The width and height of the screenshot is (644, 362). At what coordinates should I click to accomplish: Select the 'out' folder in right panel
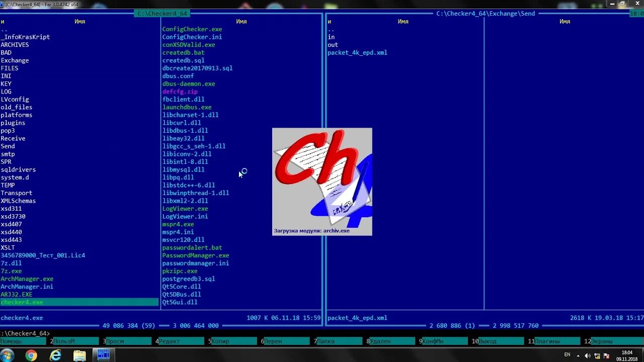click(333, 45)
